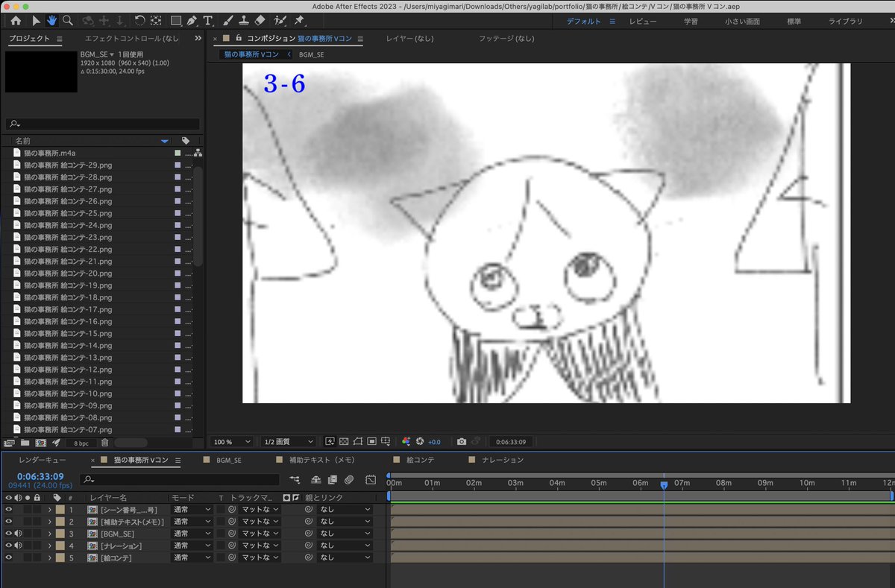Pick the Brush tool
Screen dimensions: 895x588
point(228,20)
